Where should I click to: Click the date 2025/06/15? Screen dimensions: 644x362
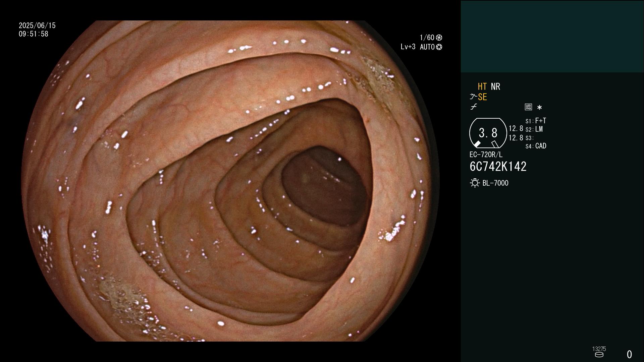pos(37,25)
